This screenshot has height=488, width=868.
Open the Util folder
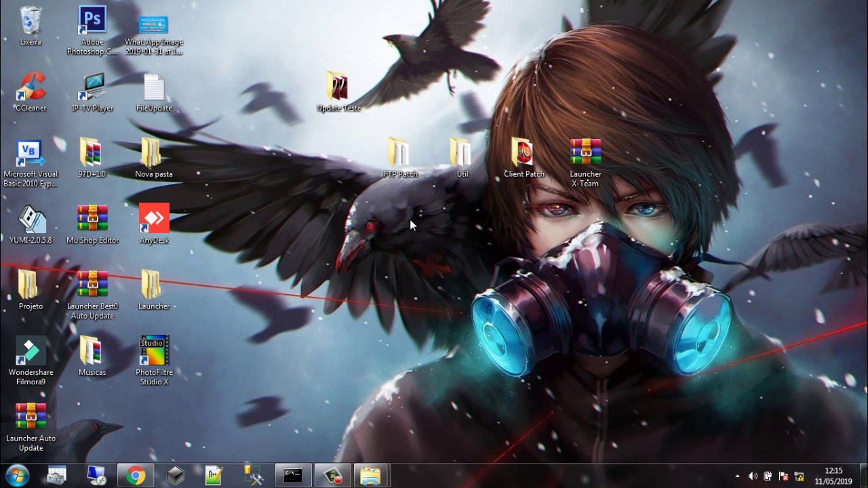pyautogui.click(x=462, y=158)
